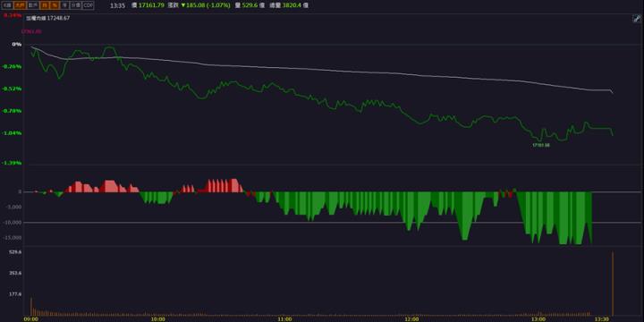Click the 3820.4 total volume value in the header
The width and height of the screenshot is (644, 322).
292,5
